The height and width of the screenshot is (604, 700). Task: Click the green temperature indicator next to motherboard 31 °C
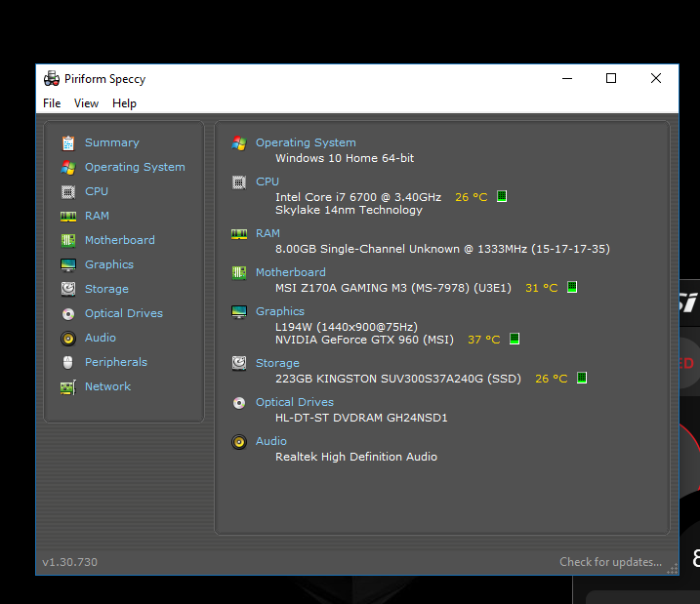572,287
